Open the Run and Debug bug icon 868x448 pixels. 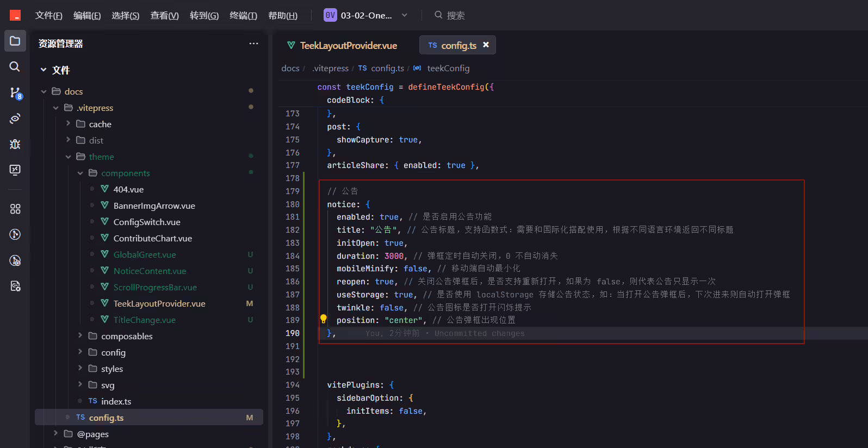(x=15, y=144)
